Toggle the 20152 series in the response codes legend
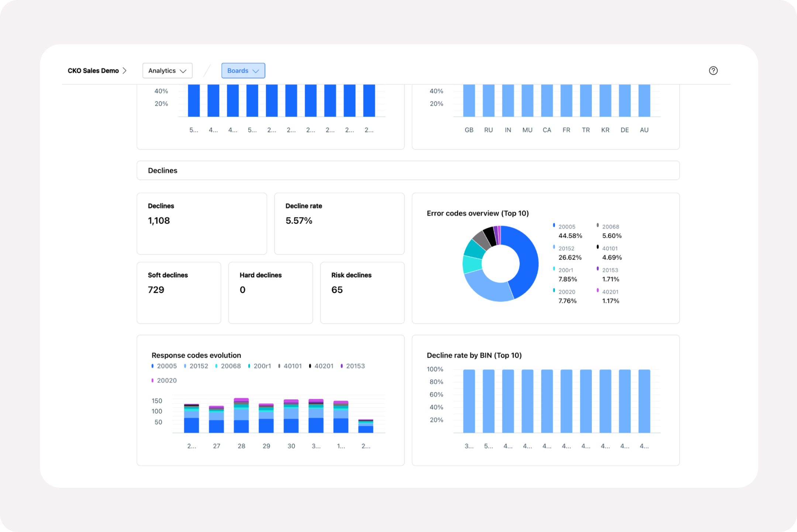The image size is (797, 532). (x=186, y=366)
